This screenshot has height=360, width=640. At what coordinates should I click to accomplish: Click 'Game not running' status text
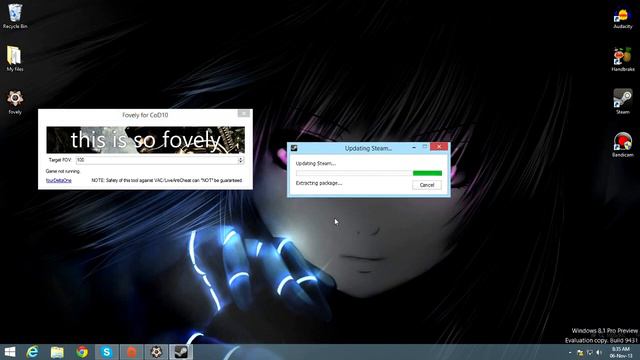[x=62, y=171]
